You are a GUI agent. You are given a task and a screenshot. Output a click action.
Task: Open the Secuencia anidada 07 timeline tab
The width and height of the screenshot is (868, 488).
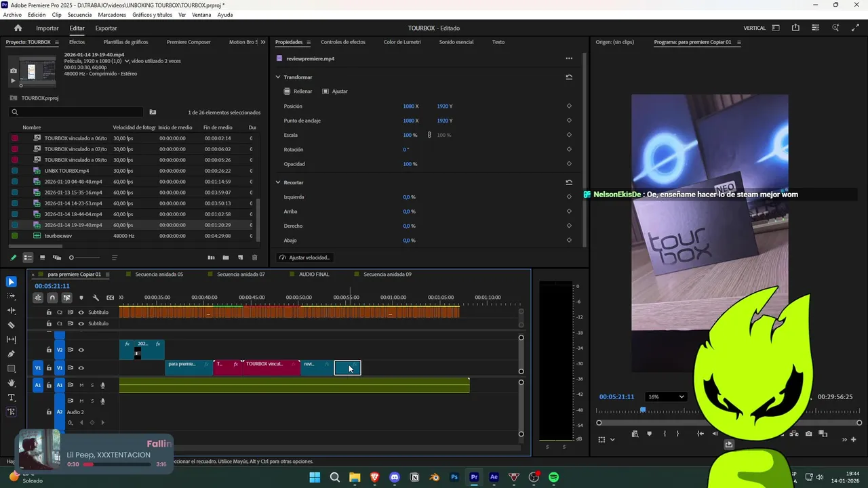(242, 274)
